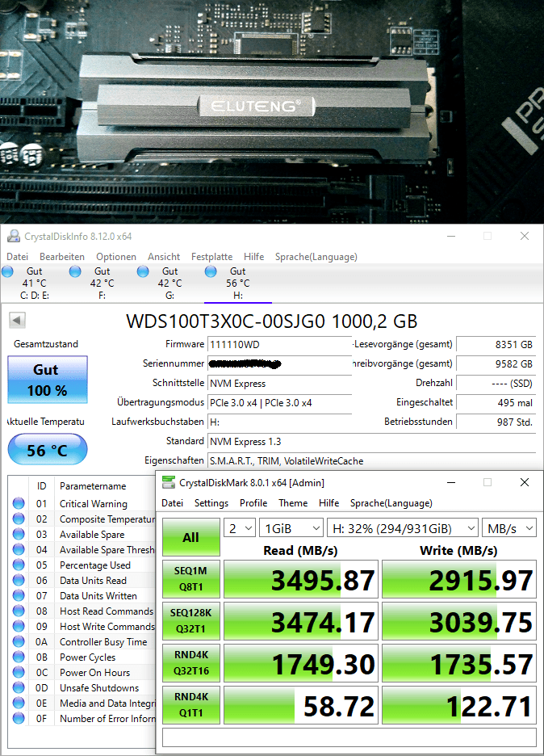Click the status orb for Available Spare row 03
Viewport: 544px width, 756px height.
(19, 534)
